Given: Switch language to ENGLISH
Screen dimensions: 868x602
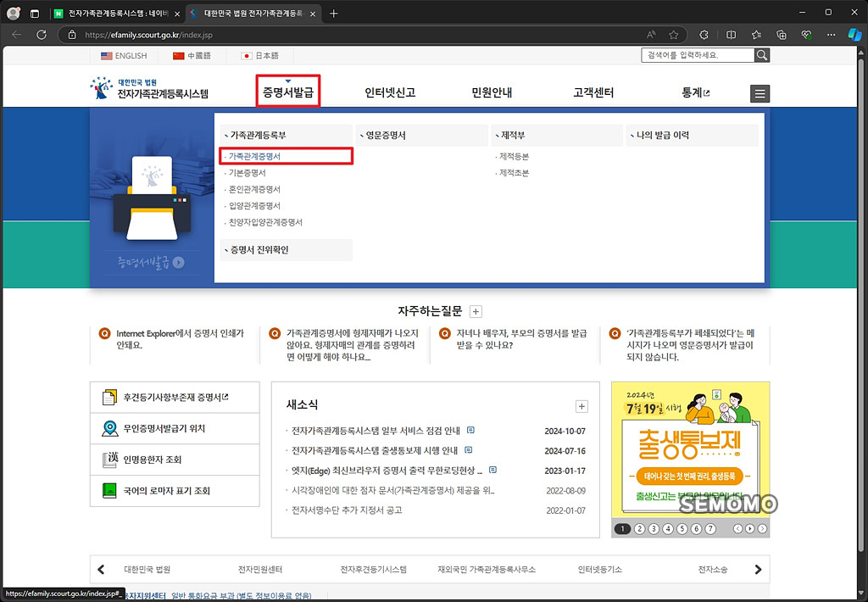Looking at the screenshot, I should (124, 55).
